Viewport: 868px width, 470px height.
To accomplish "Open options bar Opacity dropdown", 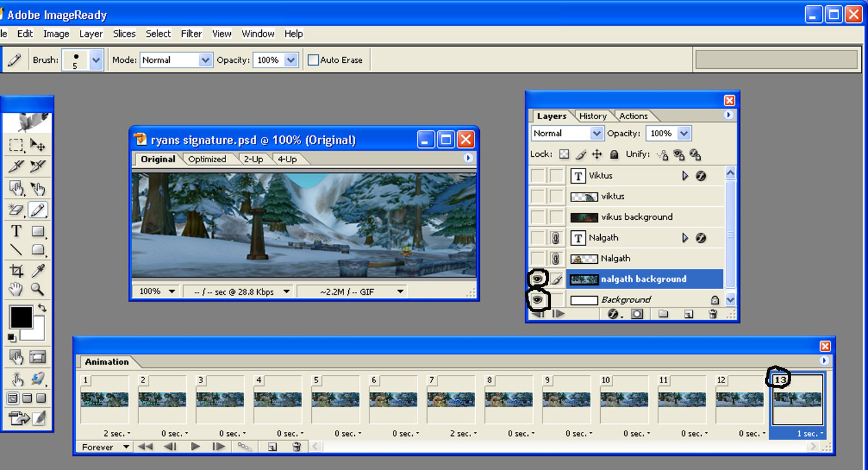I will click(291, 60).
